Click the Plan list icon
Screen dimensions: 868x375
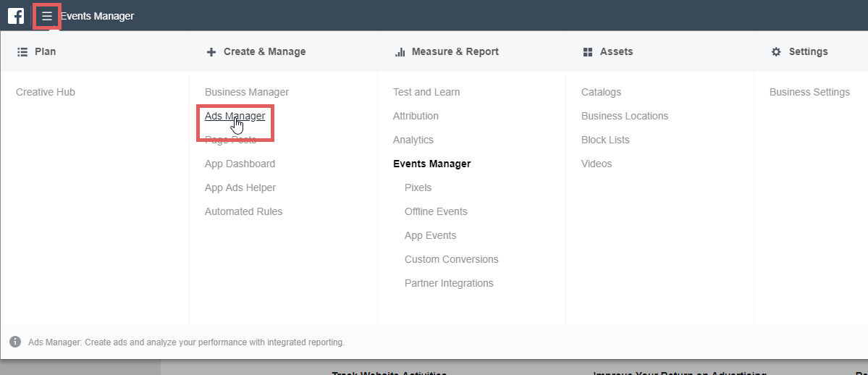click(22, 51)
